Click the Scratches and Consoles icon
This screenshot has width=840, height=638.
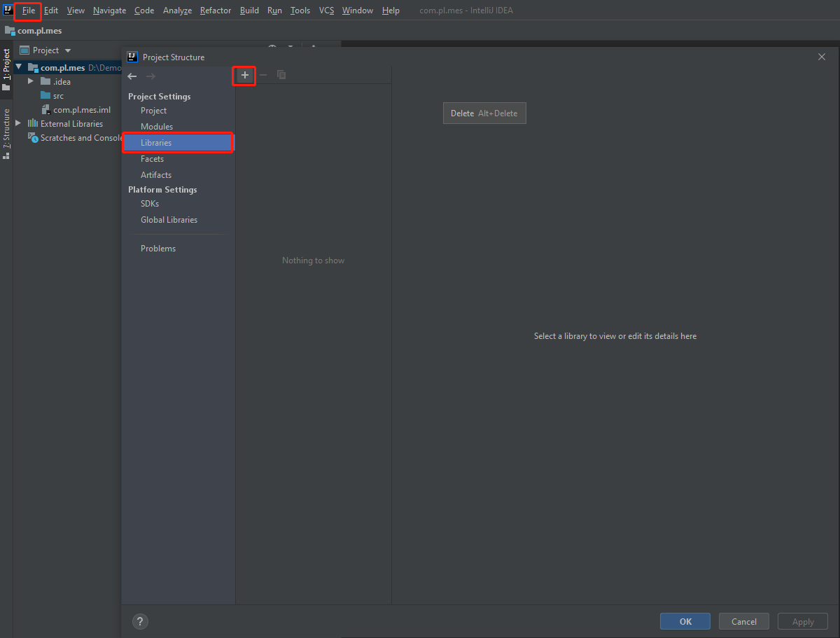click(33, 138)
